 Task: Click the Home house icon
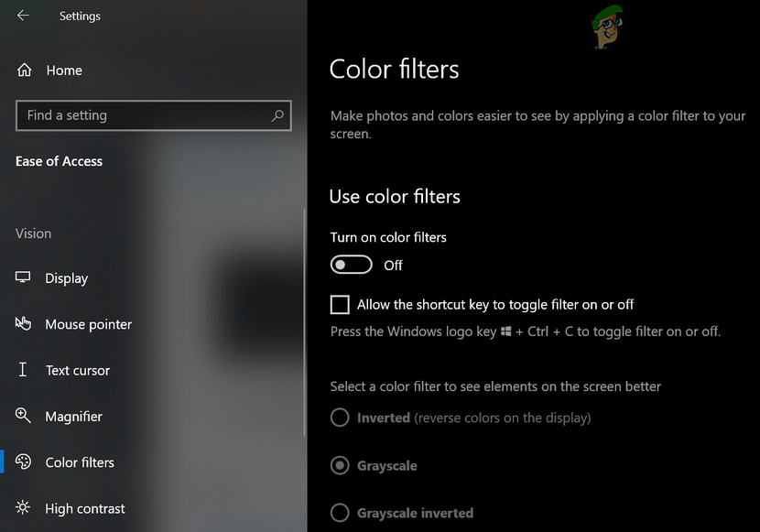(x=25, y=71)
